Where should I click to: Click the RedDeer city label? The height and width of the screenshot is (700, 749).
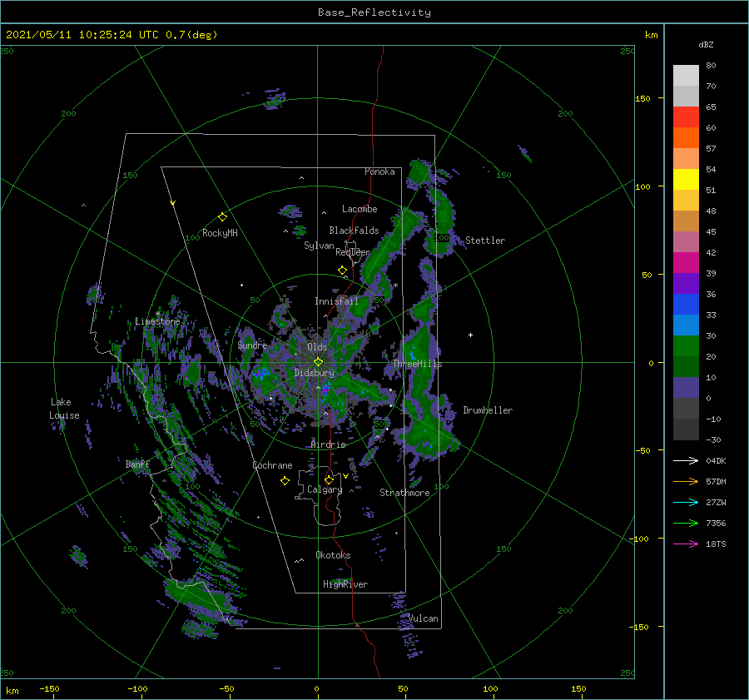[x=353, y=252]
